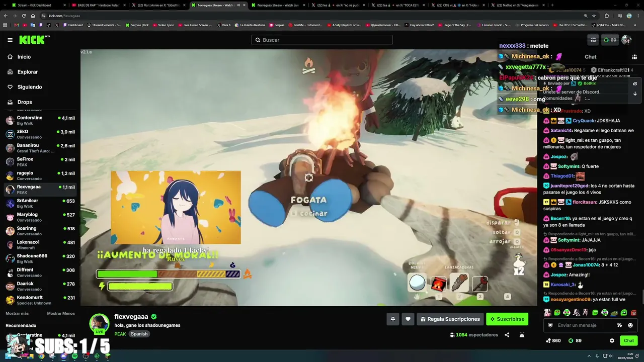Image resolution: width=644 pixels, height=362 pixels.
Task: Open Explorar in the sidebar
Action: (x=40, y=72)
